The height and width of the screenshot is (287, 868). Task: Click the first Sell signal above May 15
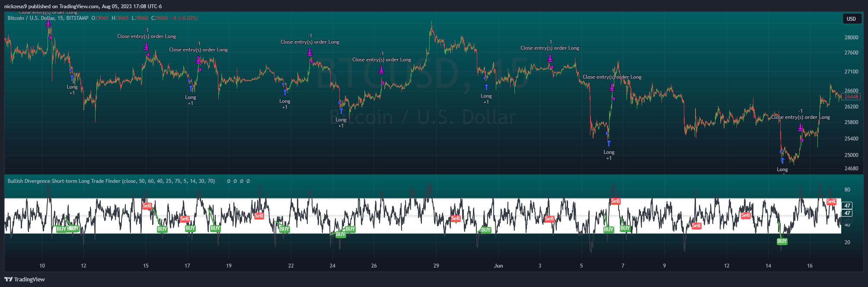pos(147,206)
